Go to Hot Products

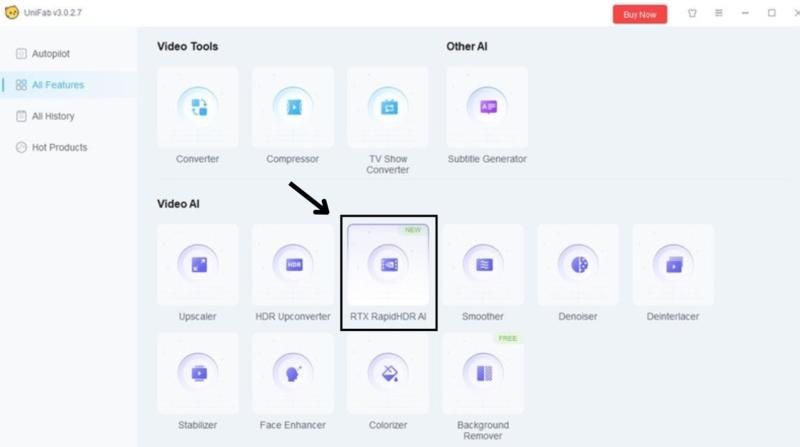click(x=58, y=147)
